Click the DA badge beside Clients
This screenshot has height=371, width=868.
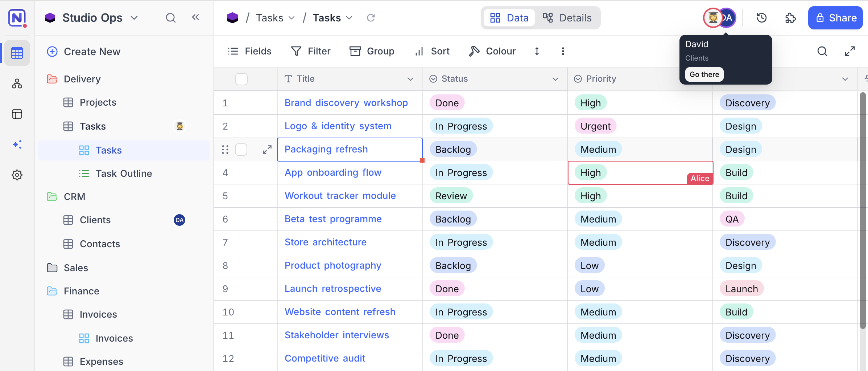[x=179, y=220]
